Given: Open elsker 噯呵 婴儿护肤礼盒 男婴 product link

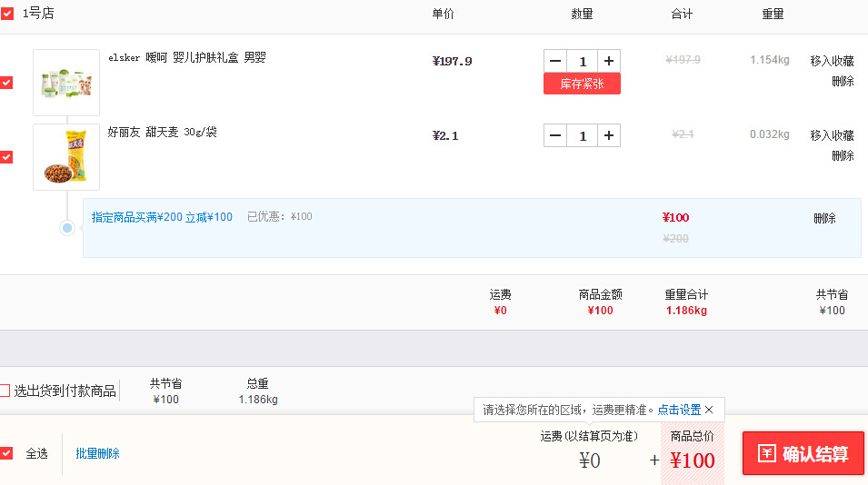Looking at the screenshot, I should click(x=187, y=57).
